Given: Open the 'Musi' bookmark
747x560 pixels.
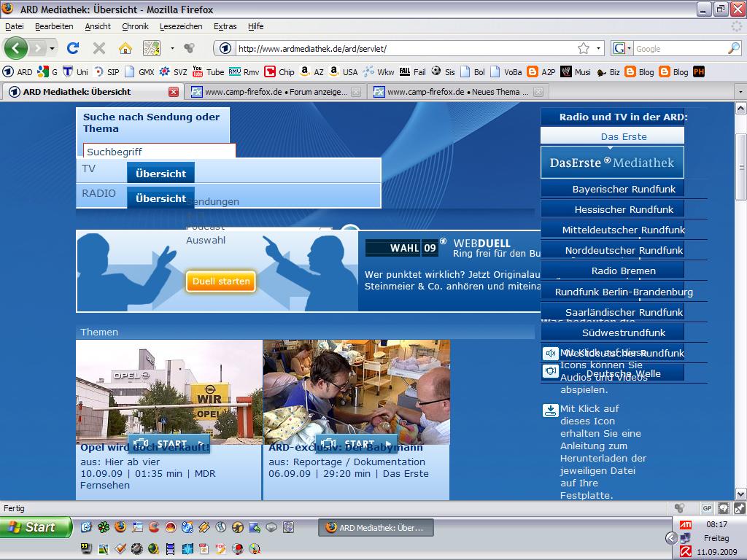Looking at the screenshot, I should (x=576, y=72).
